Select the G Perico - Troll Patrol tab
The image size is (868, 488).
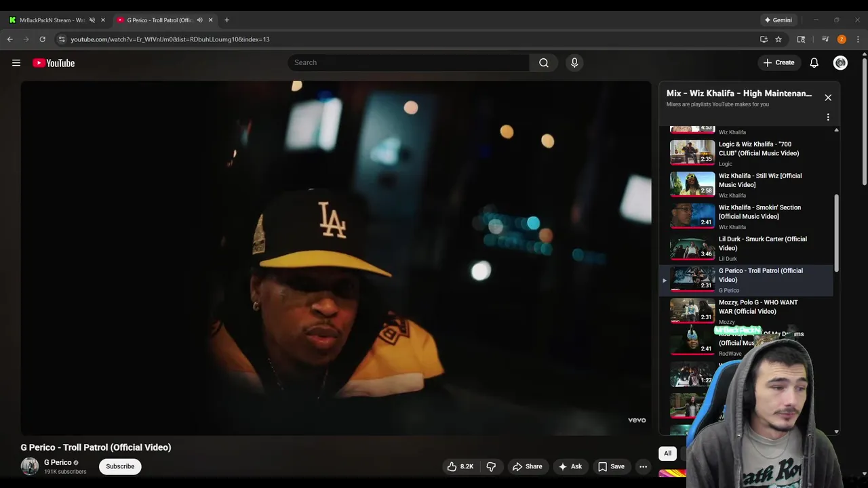point(159,20)
